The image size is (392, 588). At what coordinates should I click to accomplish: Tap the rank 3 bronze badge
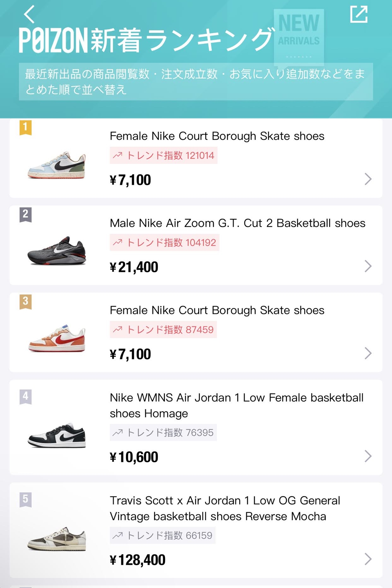pos(25,301)
